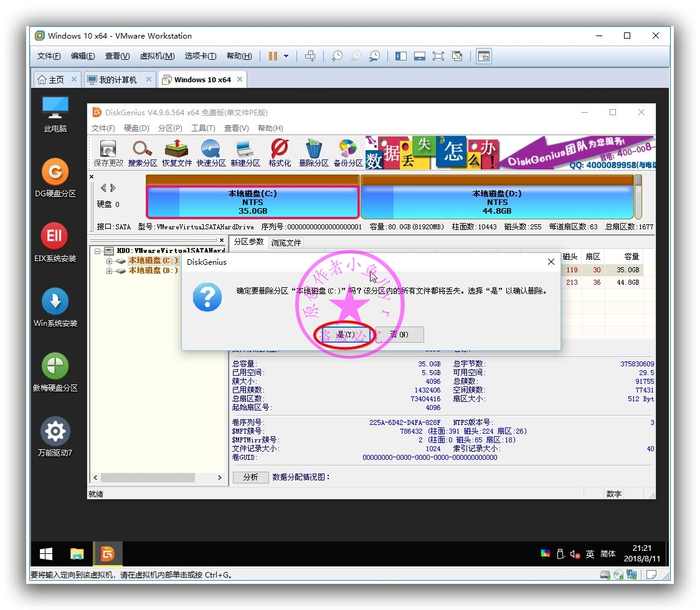Viewport: 700px width, 610px height.
Task: Expand 本地磁盘 (C:) tree node
Action: point(109,261)
